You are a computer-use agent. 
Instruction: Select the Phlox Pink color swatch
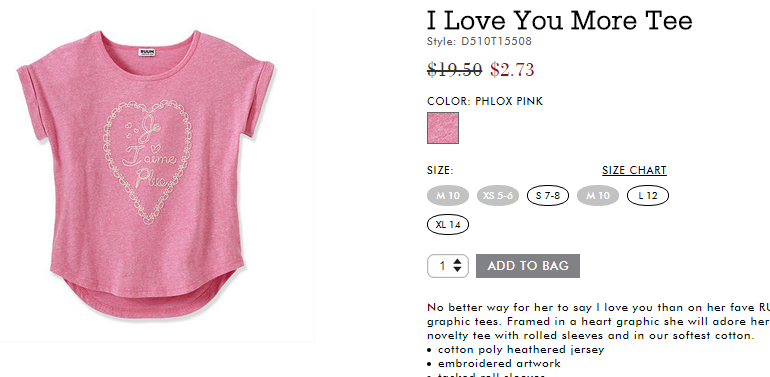pyautogui.click(x=442, y=128)
